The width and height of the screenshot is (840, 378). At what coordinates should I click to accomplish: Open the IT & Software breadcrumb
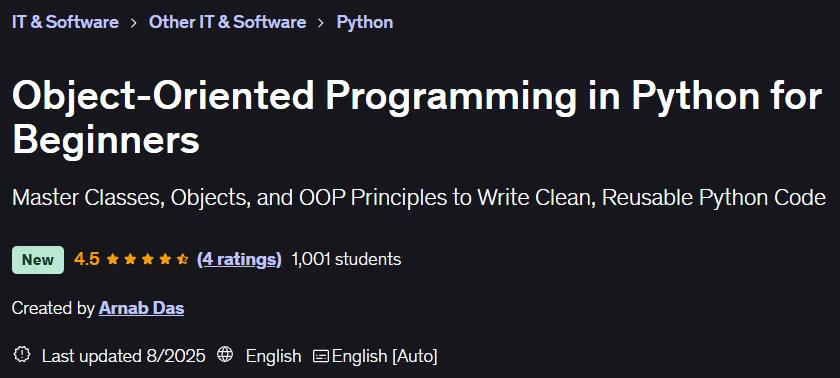pyautogui.click(x=65, y=22)
